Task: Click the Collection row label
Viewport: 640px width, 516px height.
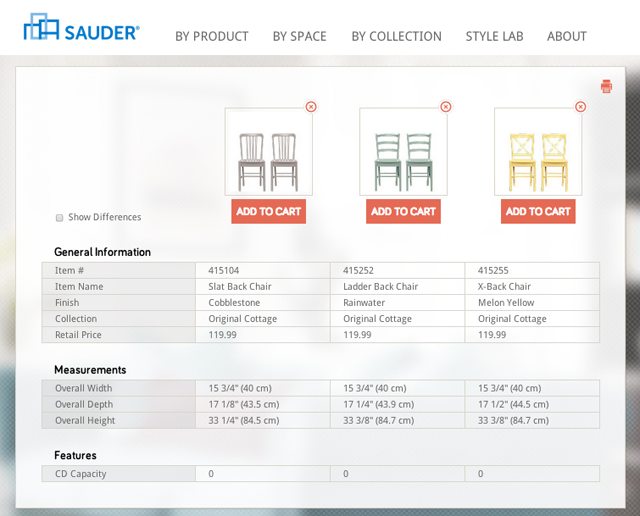Action: tap(76, 319)
